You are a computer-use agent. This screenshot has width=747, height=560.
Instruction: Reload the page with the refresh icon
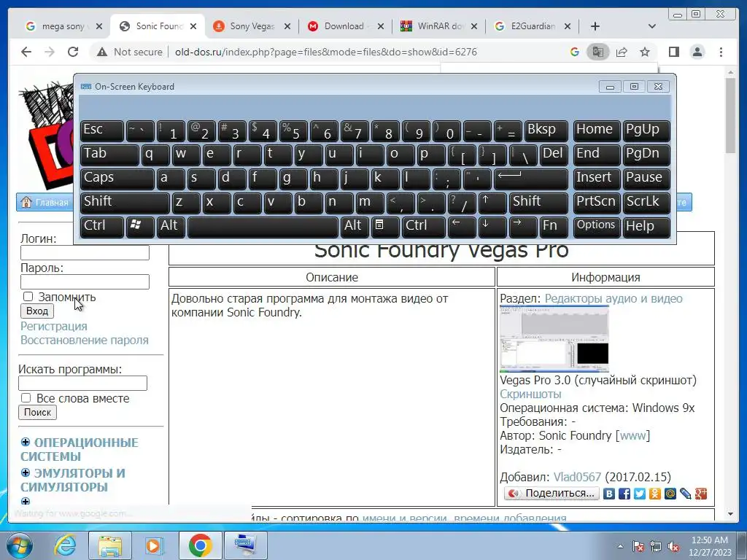72,52
